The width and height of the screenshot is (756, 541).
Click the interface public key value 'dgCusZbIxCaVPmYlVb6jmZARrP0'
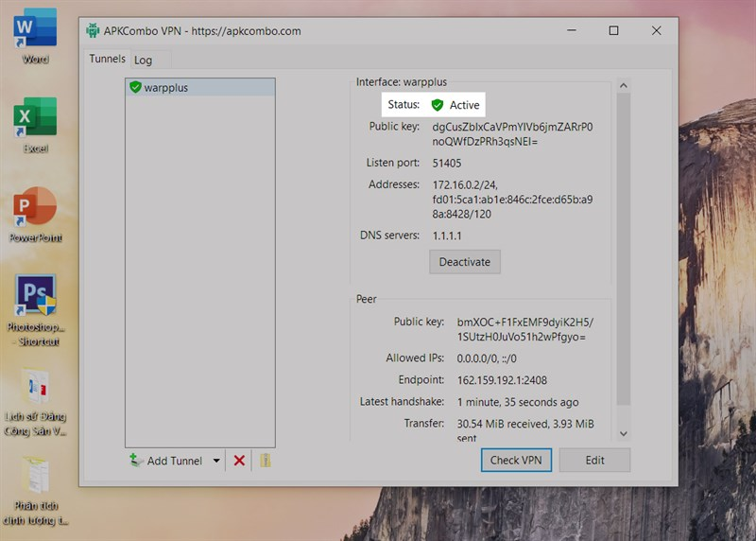[512, 127]
